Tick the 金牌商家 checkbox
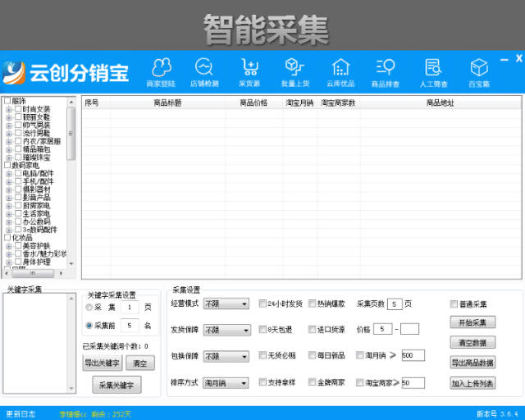 [x=312, y=381]
